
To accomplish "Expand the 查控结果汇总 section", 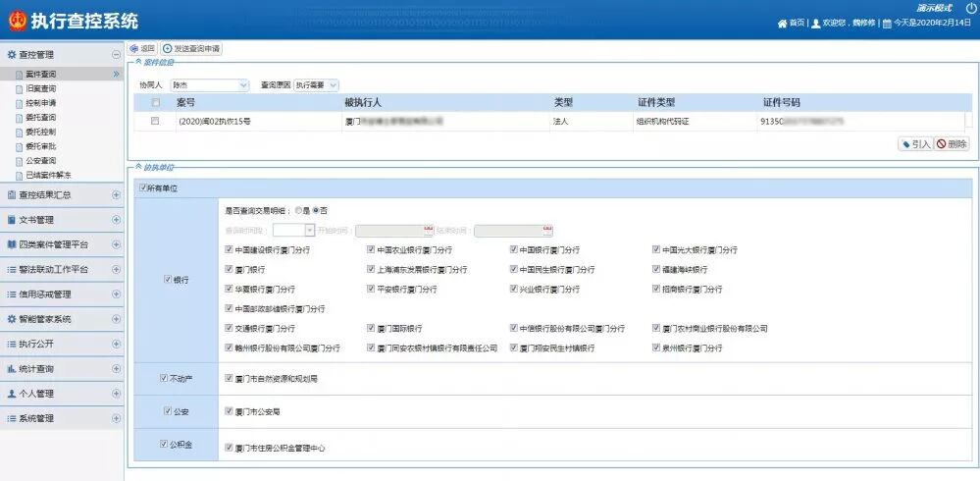I will pyautogui.click(x=117, y=195).
